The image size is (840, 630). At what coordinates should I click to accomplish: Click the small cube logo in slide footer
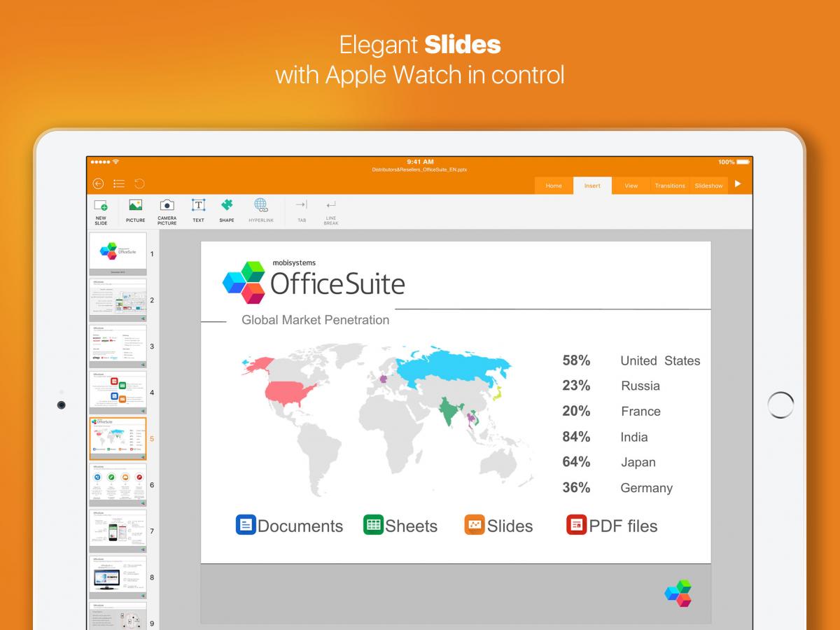pyautogui.click(x=678, y=593)
